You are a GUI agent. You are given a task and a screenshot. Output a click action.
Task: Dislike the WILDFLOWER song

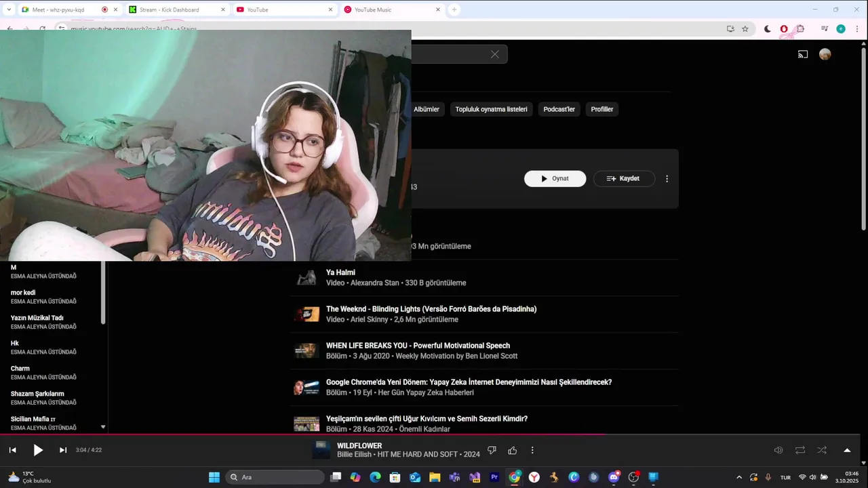click(492, 450)
